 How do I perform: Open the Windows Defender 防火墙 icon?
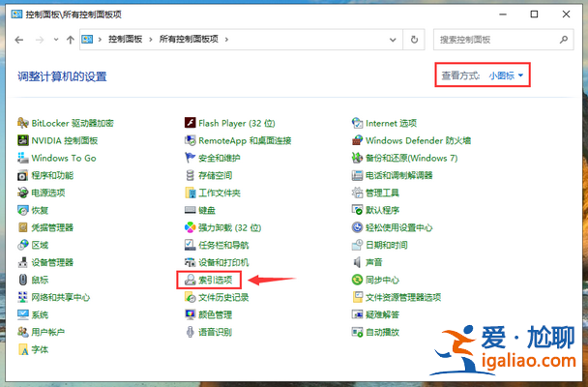[358, 141]
